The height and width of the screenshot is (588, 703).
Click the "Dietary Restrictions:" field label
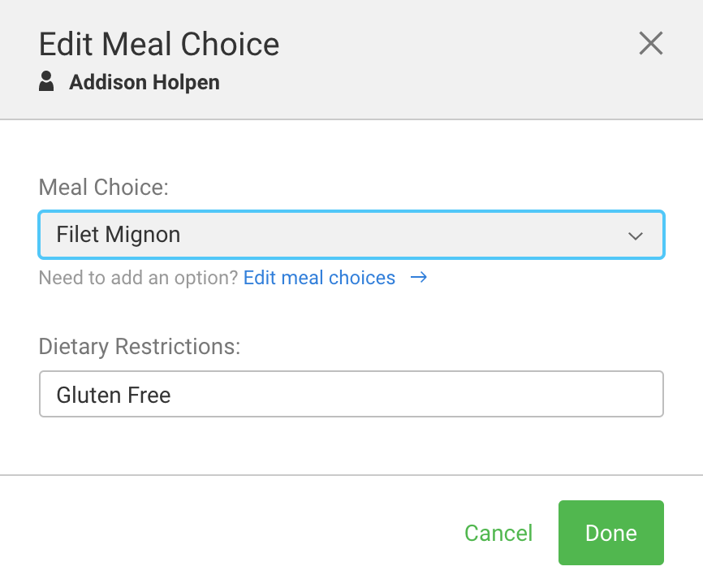(140, 347)
